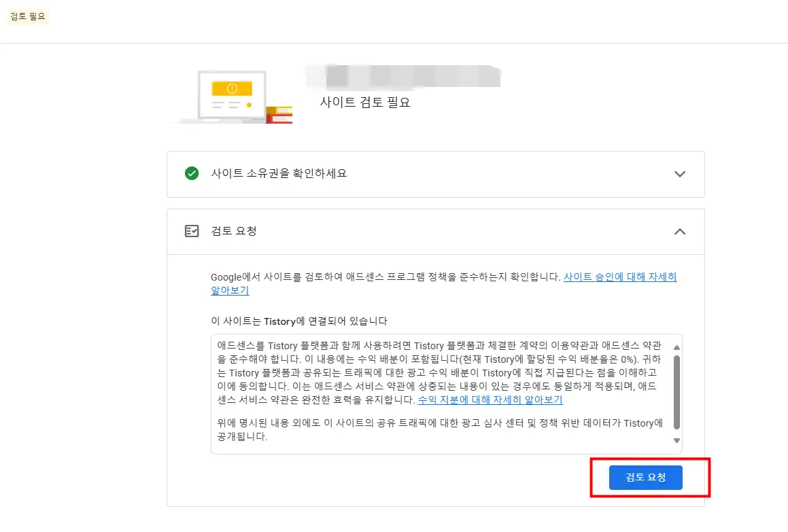The image size is (788, 532).
Task: Click the downward chevron on the ownership card
Action: click(680, 174)
